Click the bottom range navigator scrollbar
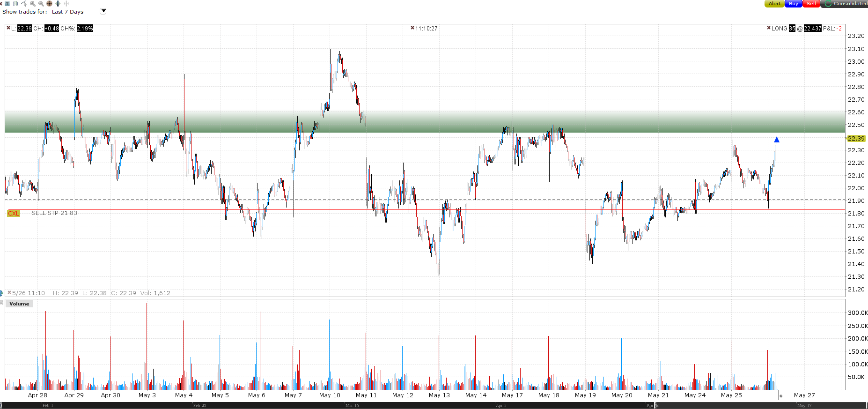This screenshot has width=868, height=409. click(x=434, y=405)
